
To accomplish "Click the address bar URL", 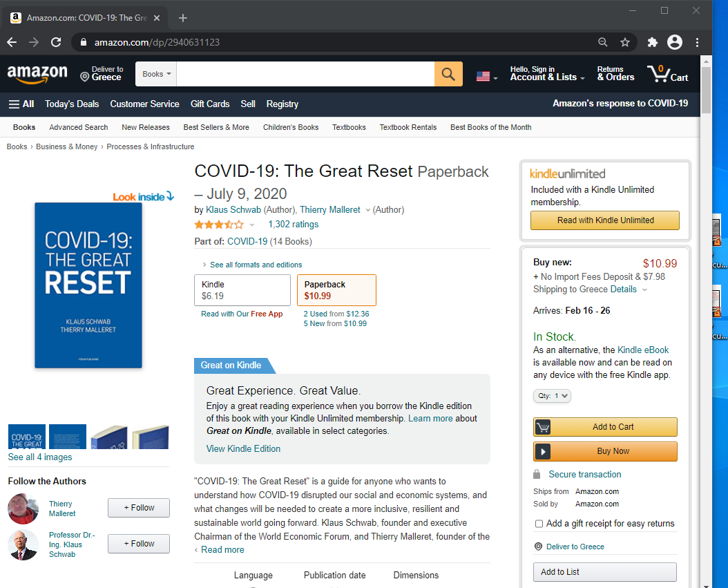I will coord(157,42).
